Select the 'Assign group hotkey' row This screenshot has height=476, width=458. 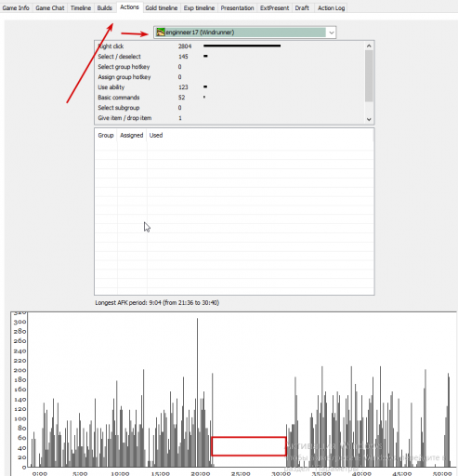point(229,77)
